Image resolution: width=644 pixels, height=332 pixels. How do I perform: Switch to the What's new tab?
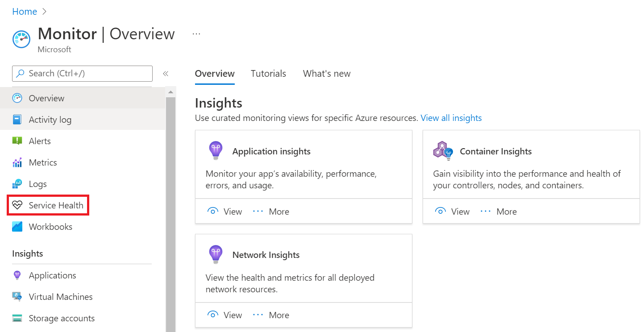coord(327,74)
